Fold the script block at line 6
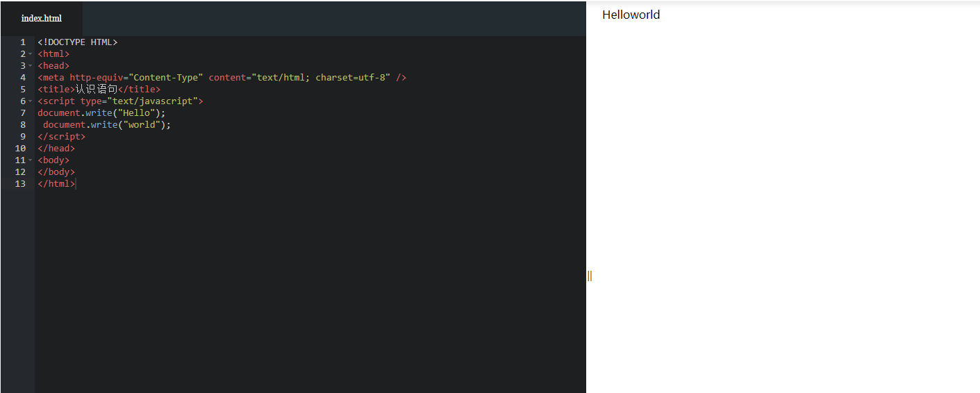Screen dimensions: 980x393 pyautogui.click(x=31, y=101)
